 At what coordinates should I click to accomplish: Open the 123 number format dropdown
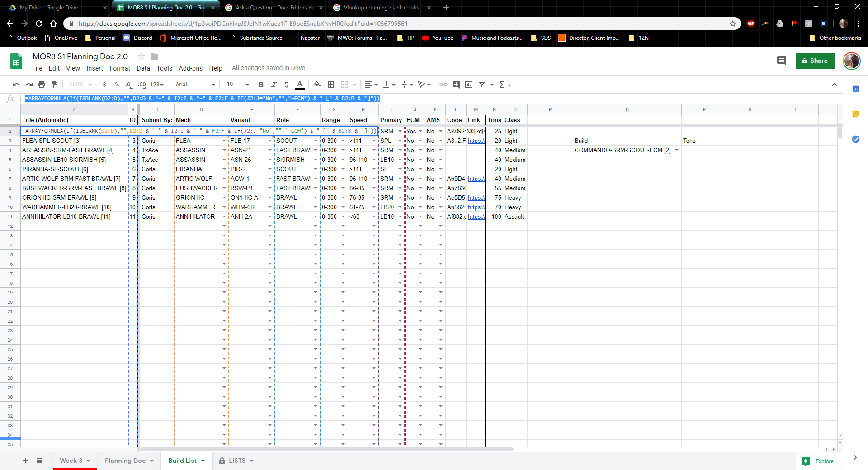point(157,85)
